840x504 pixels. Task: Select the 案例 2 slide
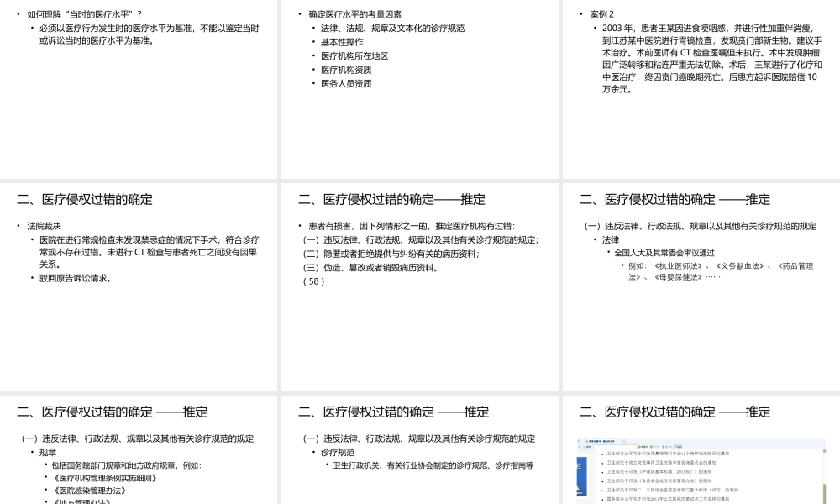701,89
